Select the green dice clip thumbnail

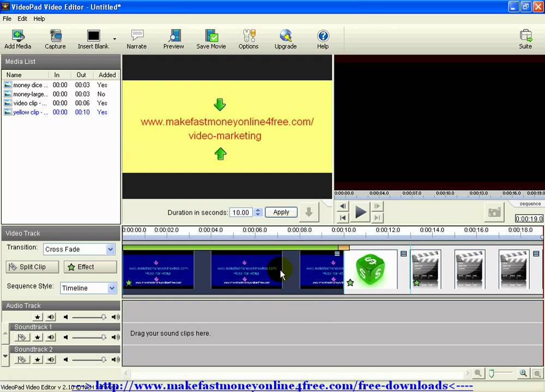(371, 270)
